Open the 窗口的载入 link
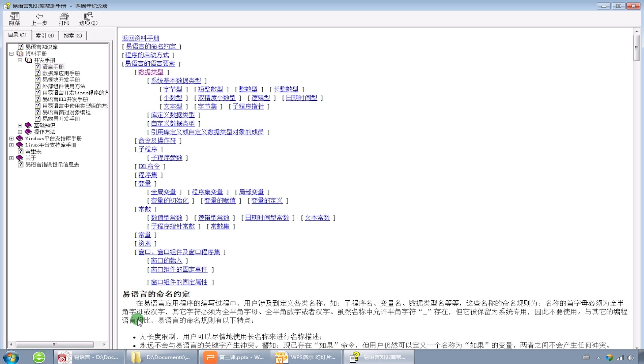The image size is (644, 364). (x=167, y=261)
